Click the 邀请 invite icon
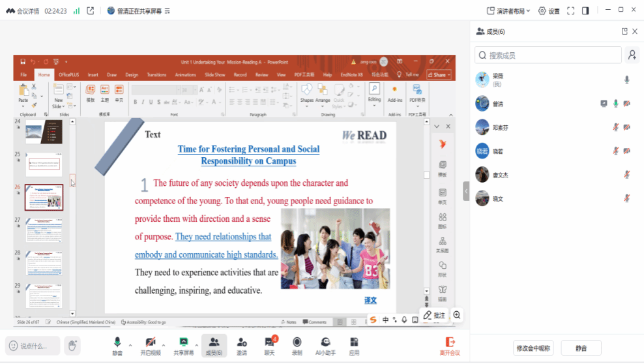The height and width of the screenshot is (364, 644). (x=242, y=345)
